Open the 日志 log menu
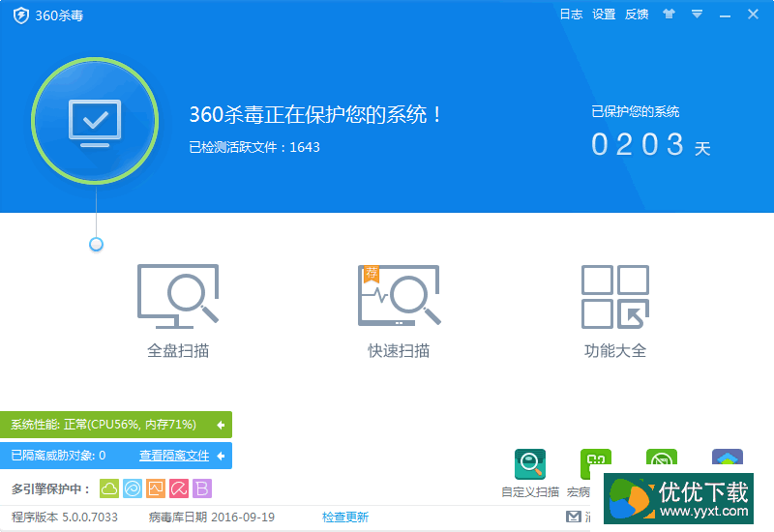 tap(571, 15)
